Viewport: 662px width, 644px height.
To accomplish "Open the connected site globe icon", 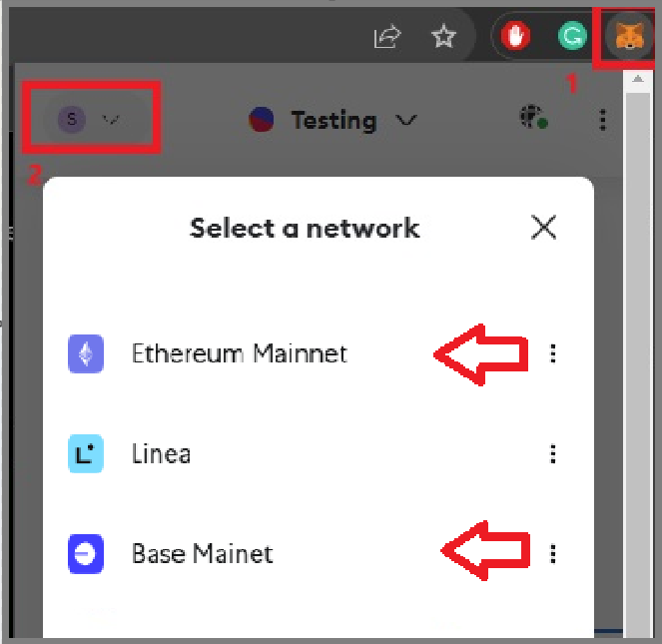I will [x=533, y=117].
